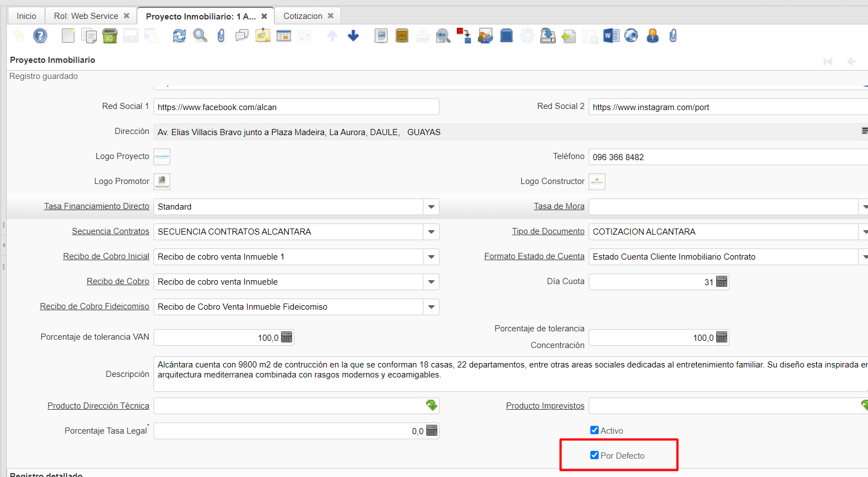Expand Tasa Financiamiento Directo dropdown

coord(431,207)
